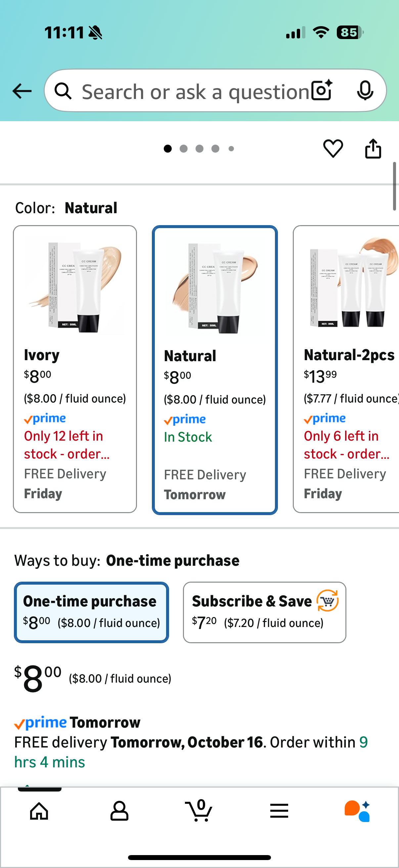The image size is (399, 868).
Task: Tap the page scrollbar on right edge
Action: point(394,186)
